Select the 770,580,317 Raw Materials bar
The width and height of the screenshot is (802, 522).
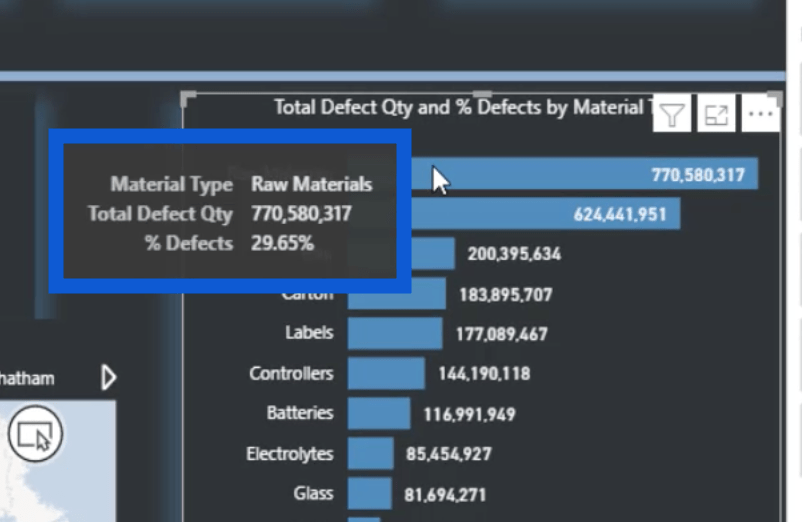585,174
